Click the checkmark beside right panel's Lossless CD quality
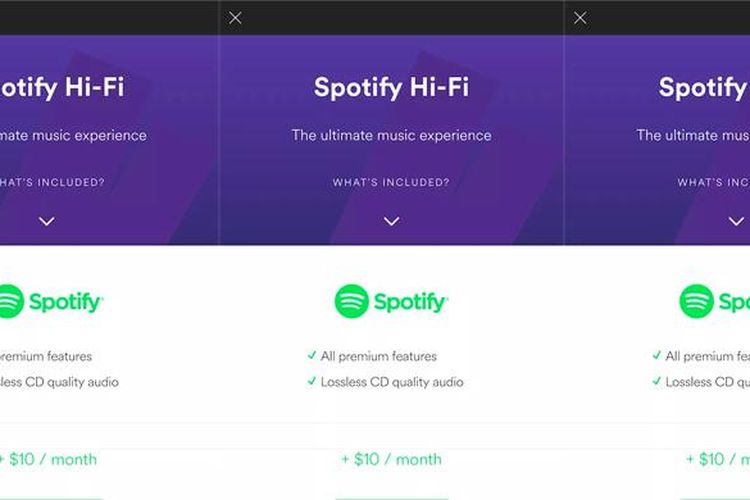750x500 pixels. pyautogui.click(x=657, y=381)
